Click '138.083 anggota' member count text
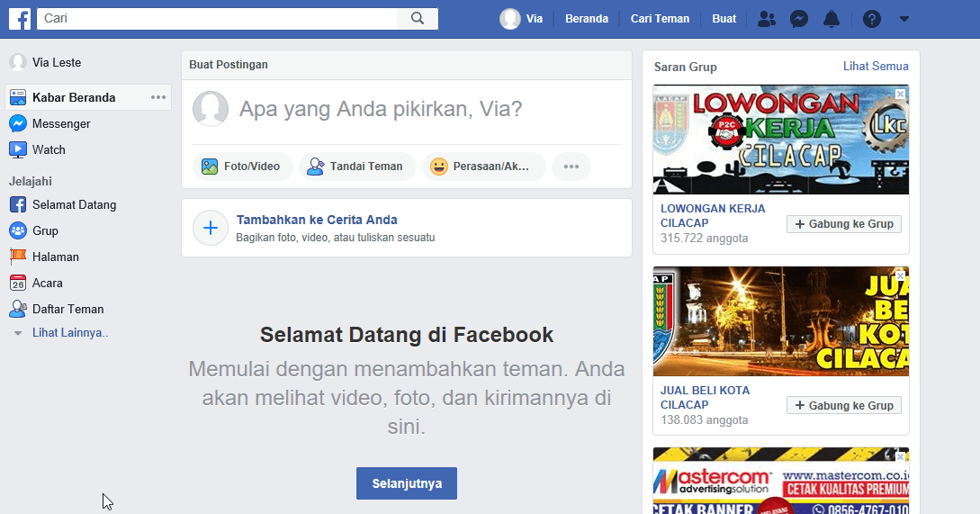 coord(705,419)
